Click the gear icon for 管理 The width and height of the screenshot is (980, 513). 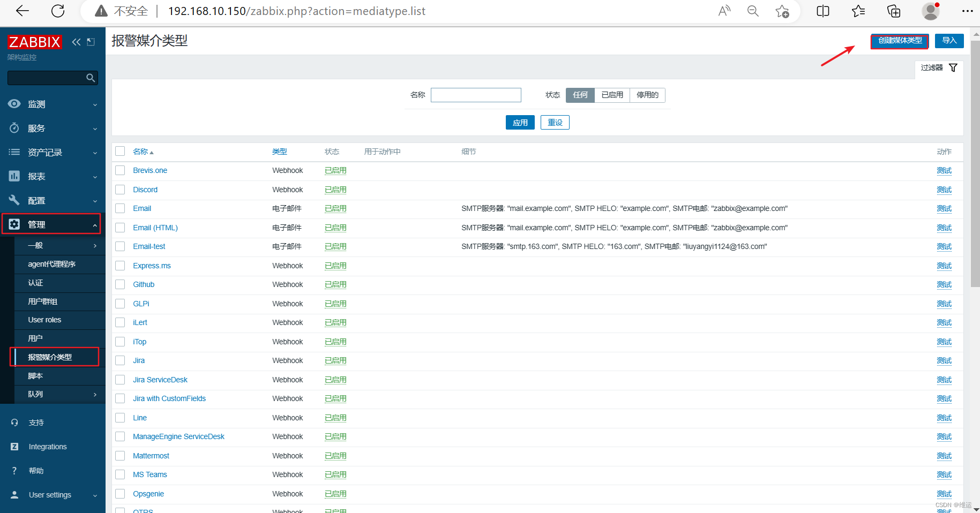tap(14, 224)
